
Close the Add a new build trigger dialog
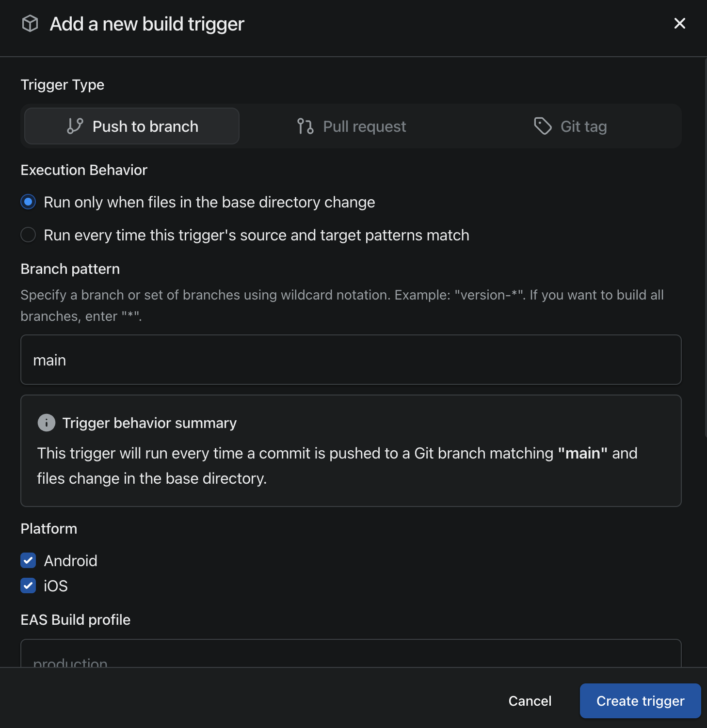point(679,23)
